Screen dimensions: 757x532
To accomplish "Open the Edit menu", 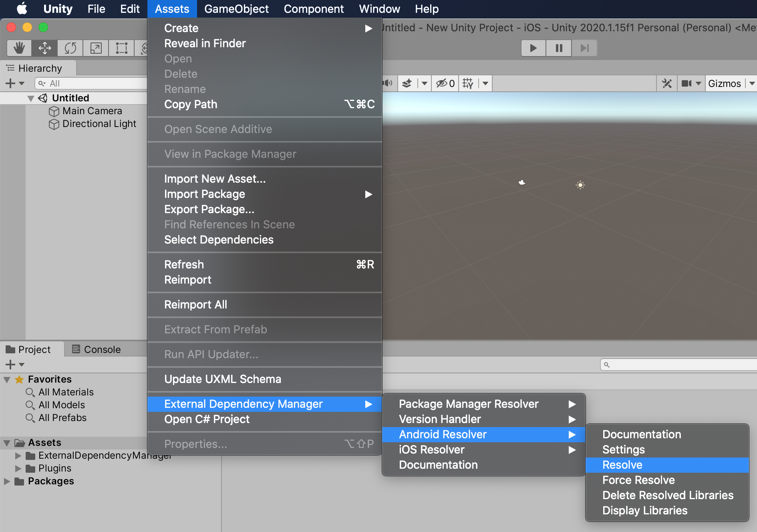I will tap(130, 9).
